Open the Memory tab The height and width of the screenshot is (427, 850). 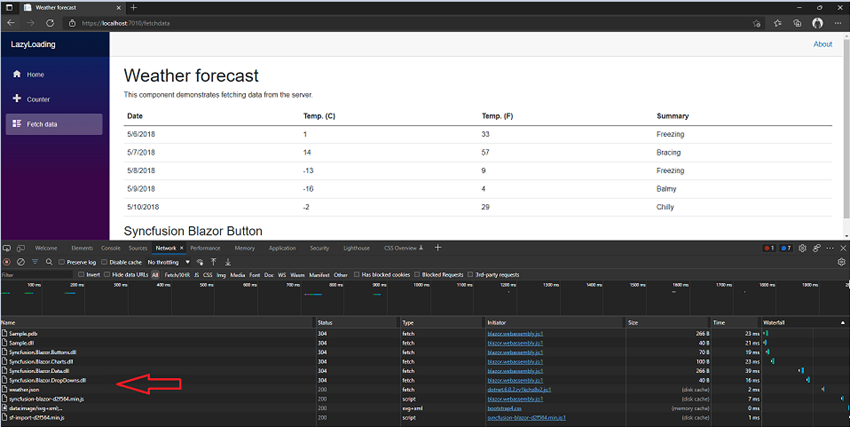244,248
